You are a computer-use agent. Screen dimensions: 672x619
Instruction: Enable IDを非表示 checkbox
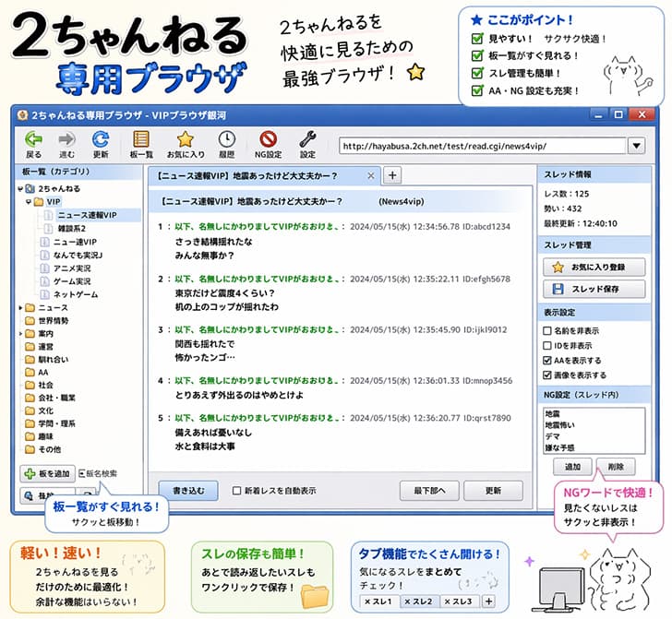(547, 345)
